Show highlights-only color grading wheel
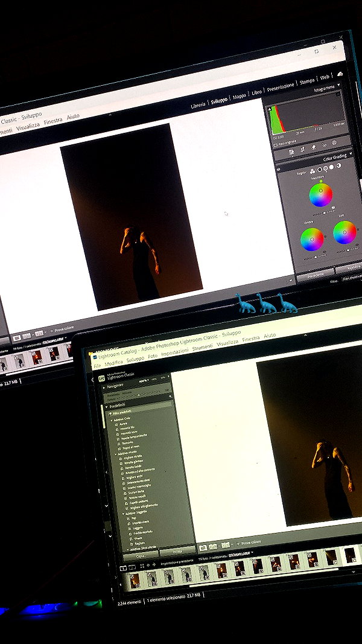Viewport: 362px width, 644px height. click(332, 167)
